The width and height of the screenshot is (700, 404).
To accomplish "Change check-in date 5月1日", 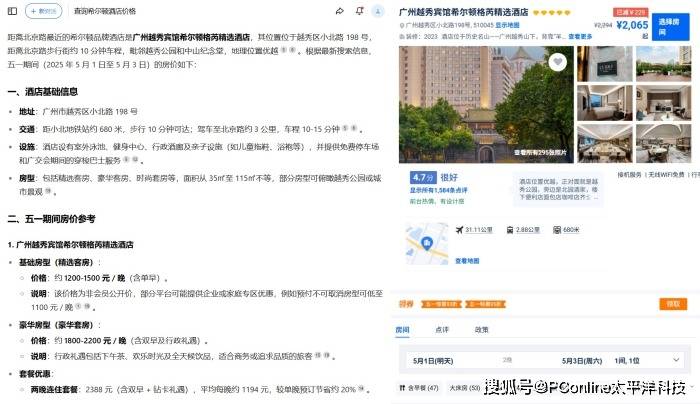I will coord(433,361).
